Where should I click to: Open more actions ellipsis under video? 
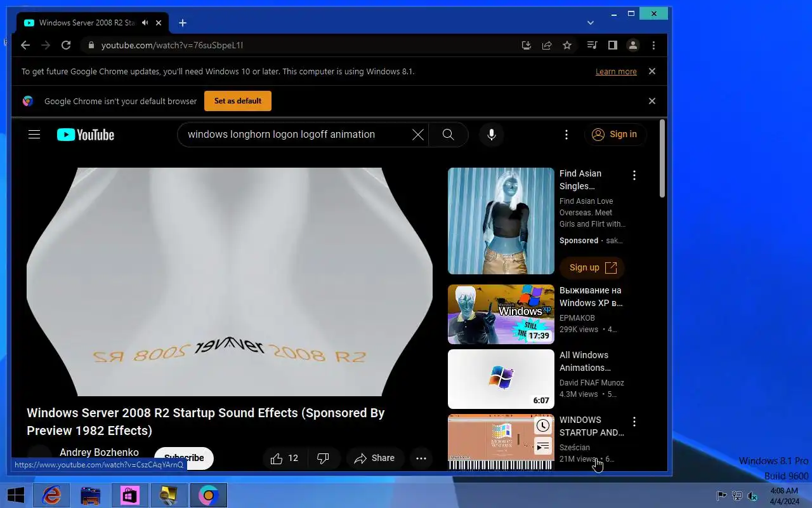tap(421, 458)
